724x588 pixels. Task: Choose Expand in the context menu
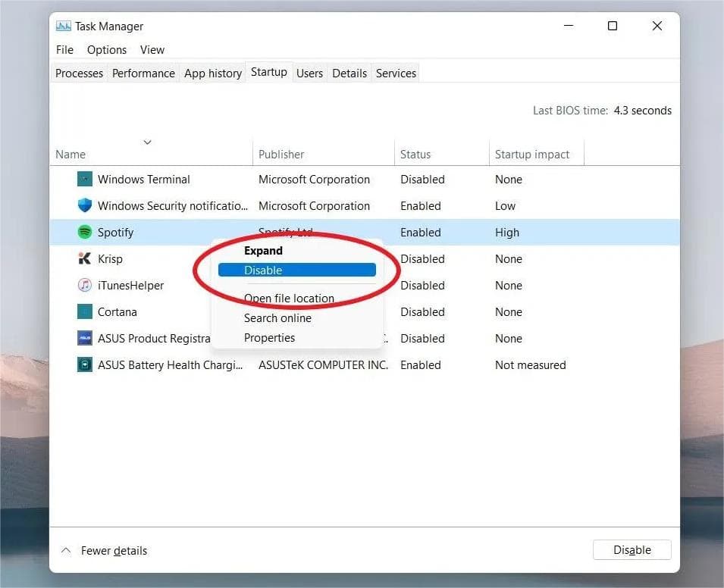[263, 251]
